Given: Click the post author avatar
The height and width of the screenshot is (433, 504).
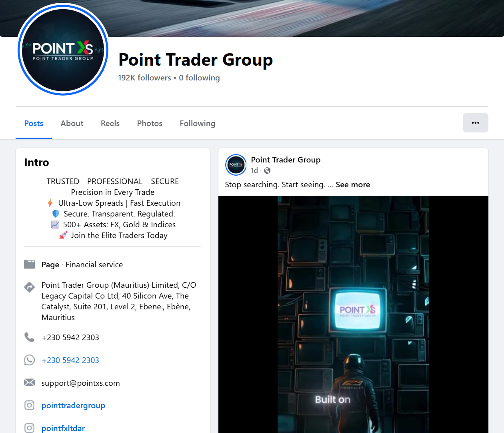Looking at the screenshot, I should click(x=236, y=165).
